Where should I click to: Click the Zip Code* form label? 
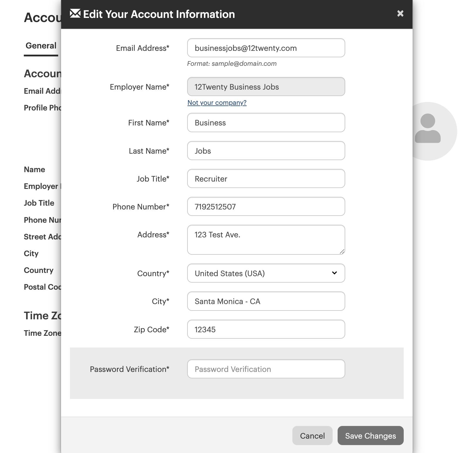(151, 329)
